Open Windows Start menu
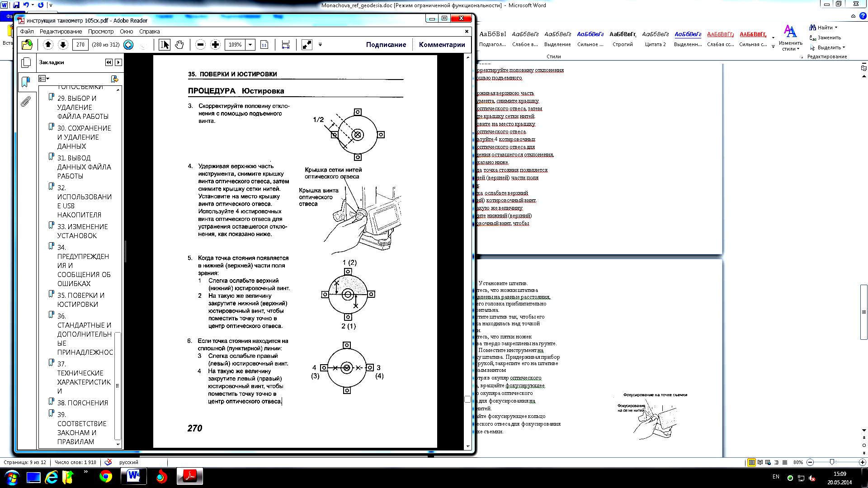Viewport: 868px width, 488px height. coord(12,477)
